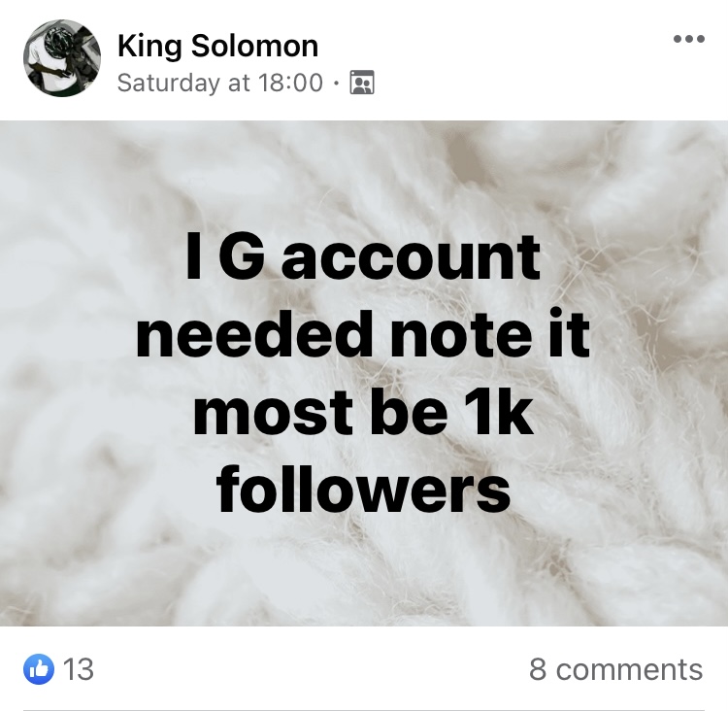This screenshot has width=728, height=711.
Task: Click the 'I G account' text line
Action: click(x=363, y=257)
